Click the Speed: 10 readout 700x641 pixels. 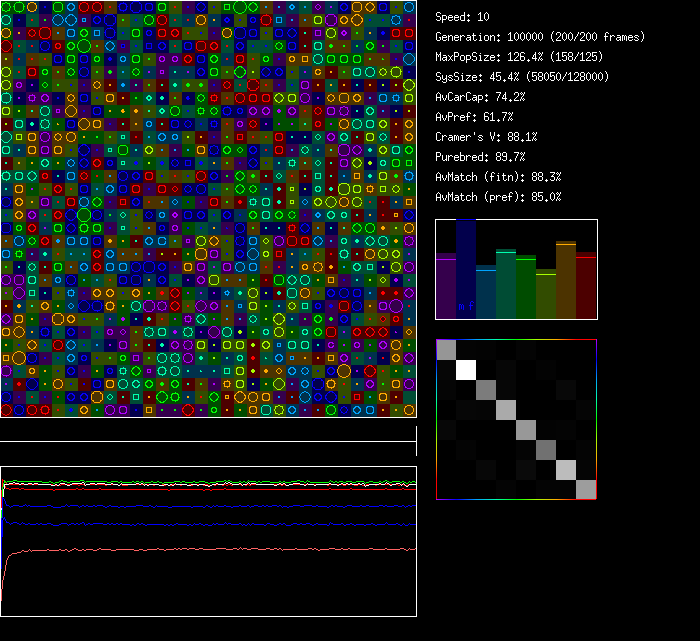click(463, 17)
